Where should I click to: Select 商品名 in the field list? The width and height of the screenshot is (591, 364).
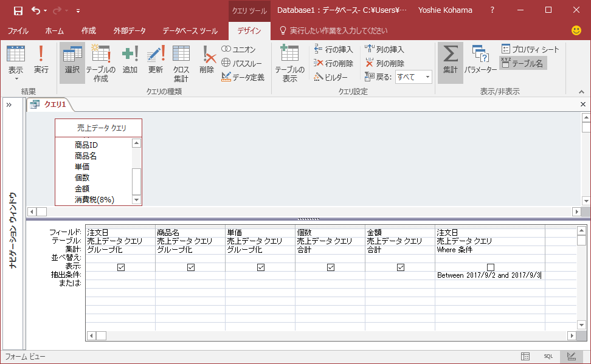tap(86, 156)
